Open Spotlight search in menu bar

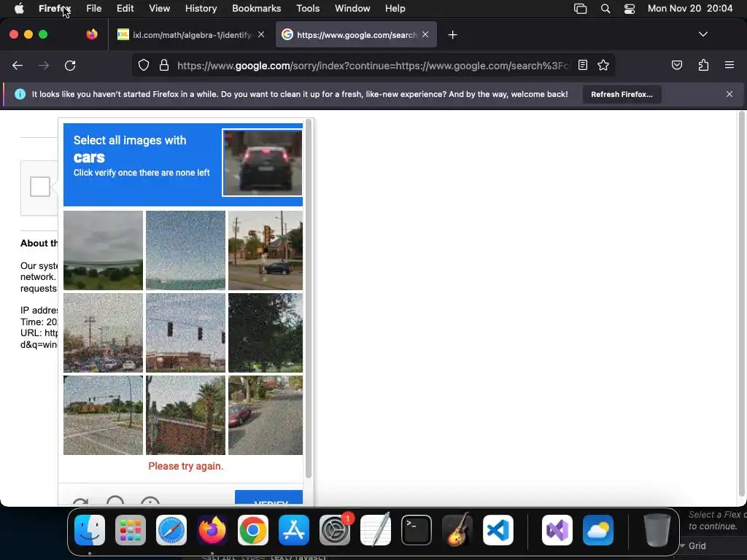(x=605, y=9)
